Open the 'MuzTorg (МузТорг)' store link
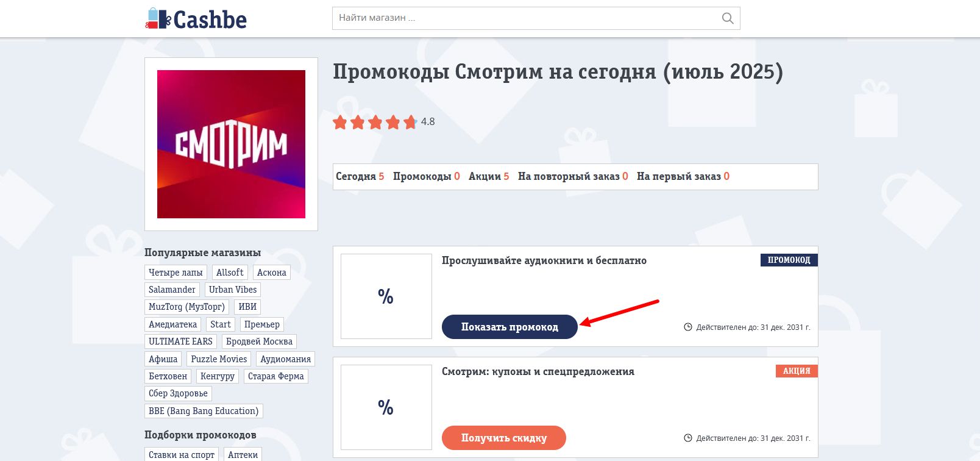 (x=187, y=307)
